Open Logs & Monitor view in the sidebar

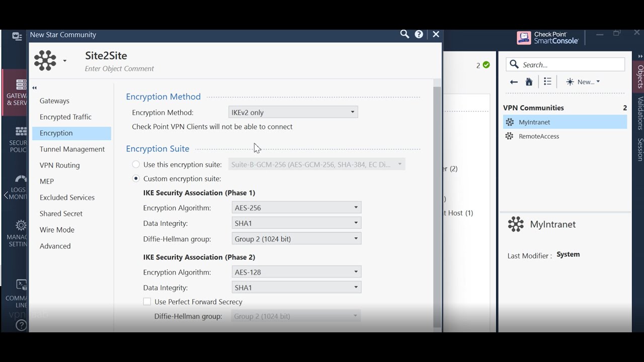click(18, 187)
